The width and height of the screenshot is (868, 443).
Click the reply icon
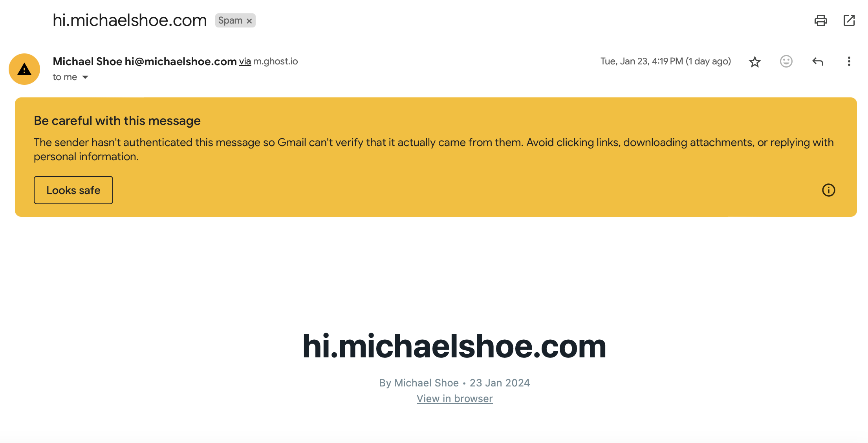[x=818, y=61]
